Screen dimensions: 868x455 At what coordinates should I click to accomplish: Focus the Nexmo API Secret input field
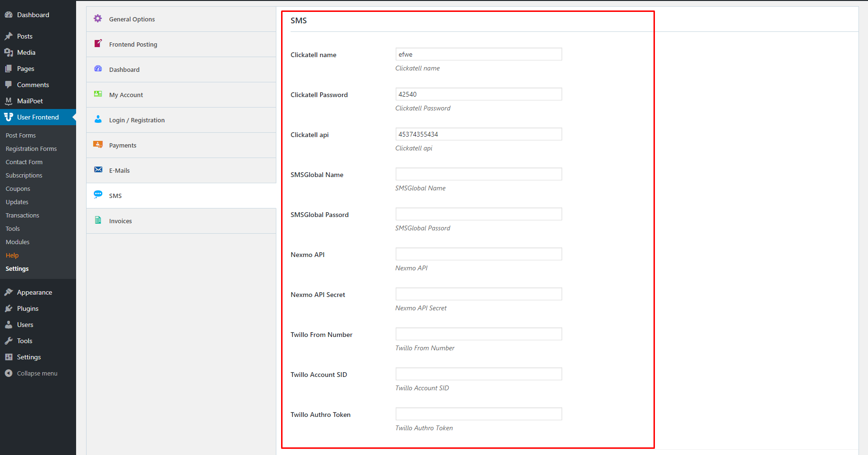click(x=478, y=294)
